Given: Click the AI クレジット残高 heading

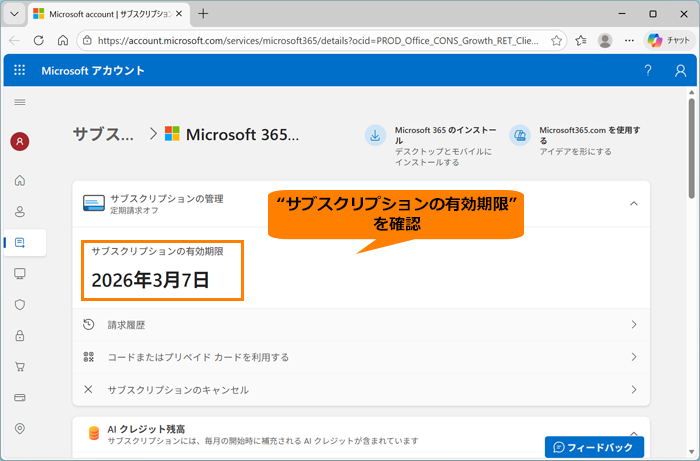Looking at the screenshot, I should tap(146, 429).
